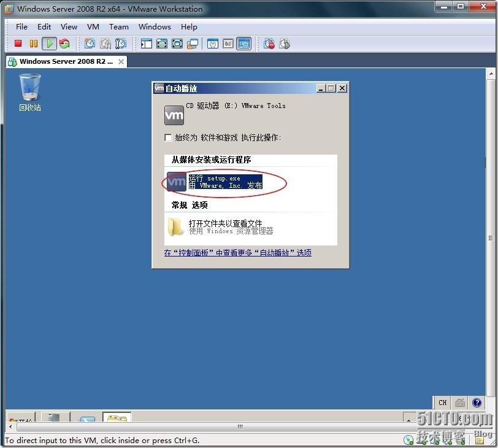Click the open folder to view files option
The height and width of the screenshot is (448, 498).
point(220,227)
